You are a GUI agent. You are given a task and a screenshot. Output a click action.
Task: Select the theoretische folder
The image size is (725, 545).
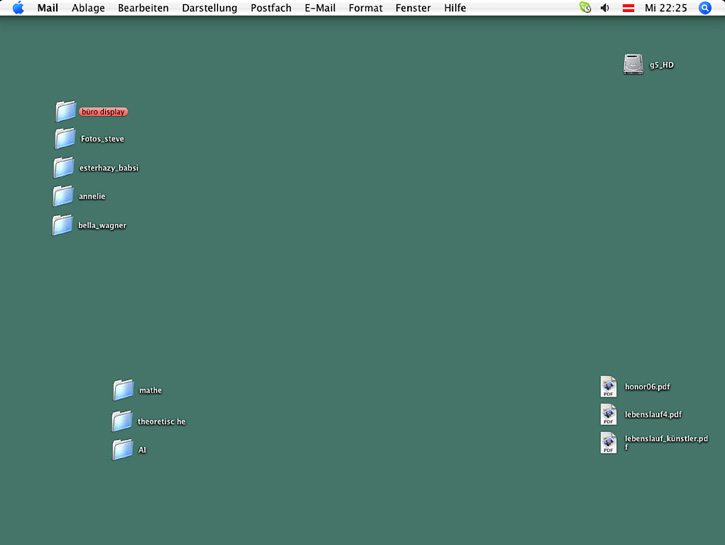point(122,421)
